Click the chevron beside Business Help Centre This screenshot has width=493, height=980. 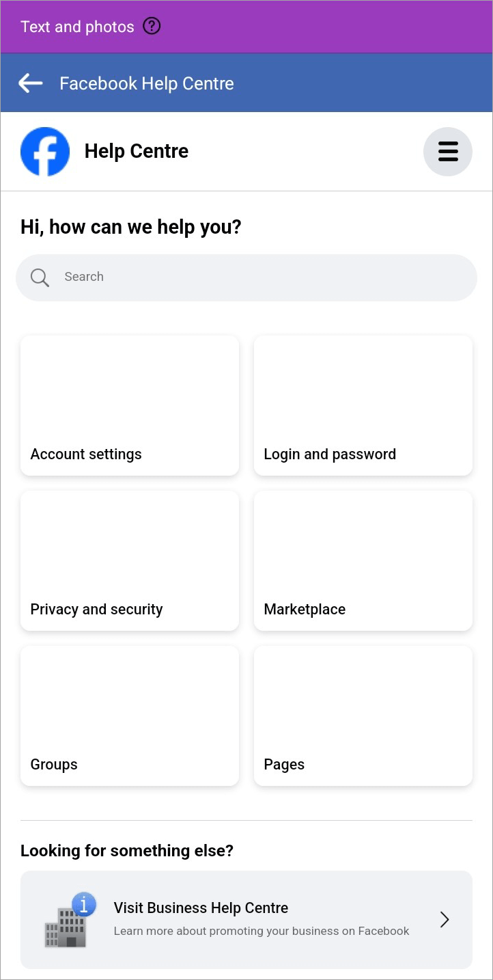tap(445, 920)
